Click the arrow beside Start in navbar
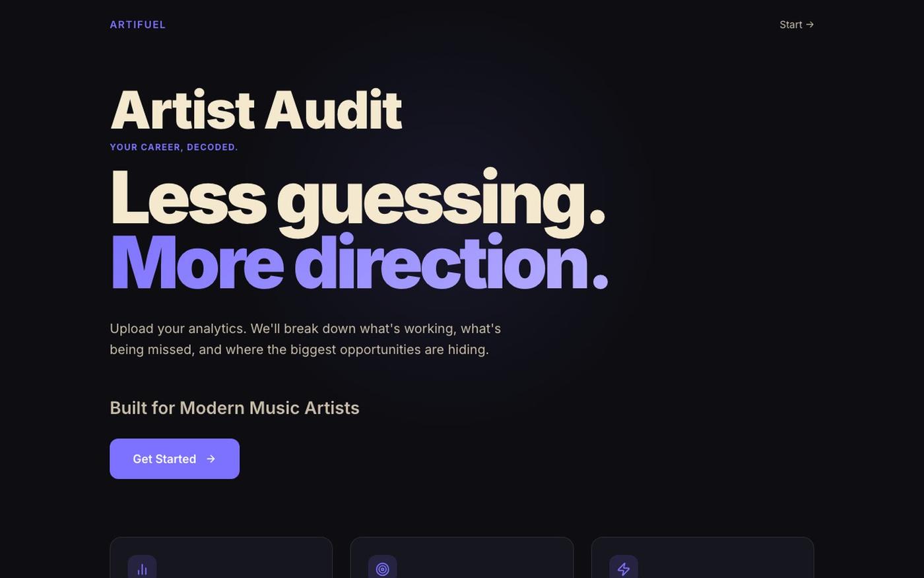This screenshot has height=578, width=924. 810,24
